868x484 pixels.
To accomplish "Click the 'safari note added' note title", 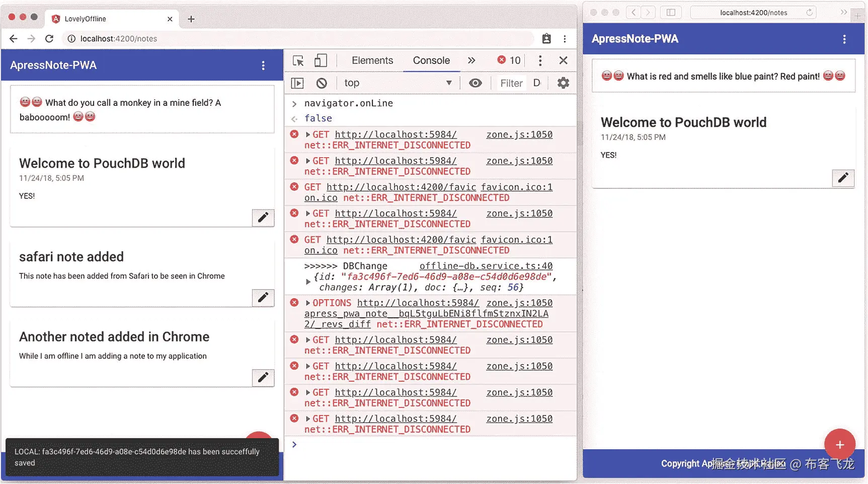I will [x=71, y=257].
